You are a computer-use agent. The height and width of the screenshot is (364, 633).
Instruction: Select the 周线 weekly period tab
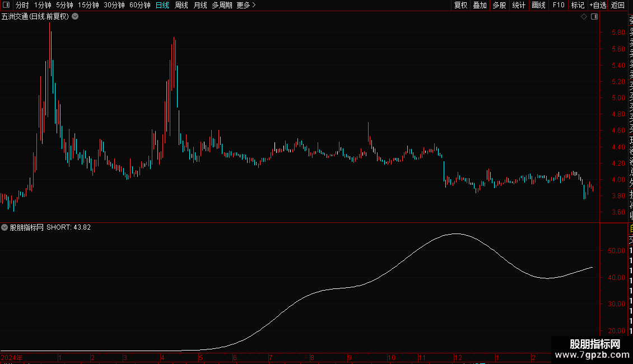[x=181, y=5]
